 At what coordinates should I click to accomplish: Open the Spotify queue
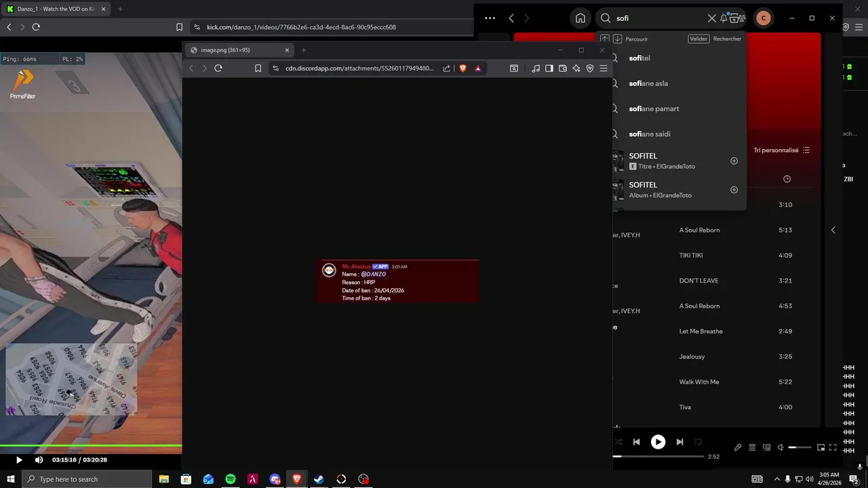tap(752, 447)
